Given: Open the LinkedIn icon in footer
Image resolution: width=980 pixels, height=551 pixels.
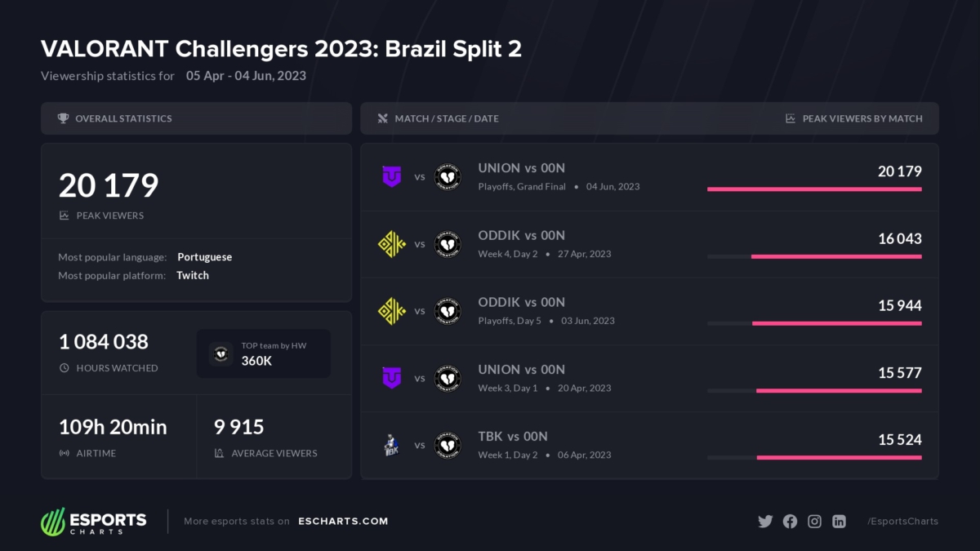Looking at the screenshot, I should [x=839, y=522].
